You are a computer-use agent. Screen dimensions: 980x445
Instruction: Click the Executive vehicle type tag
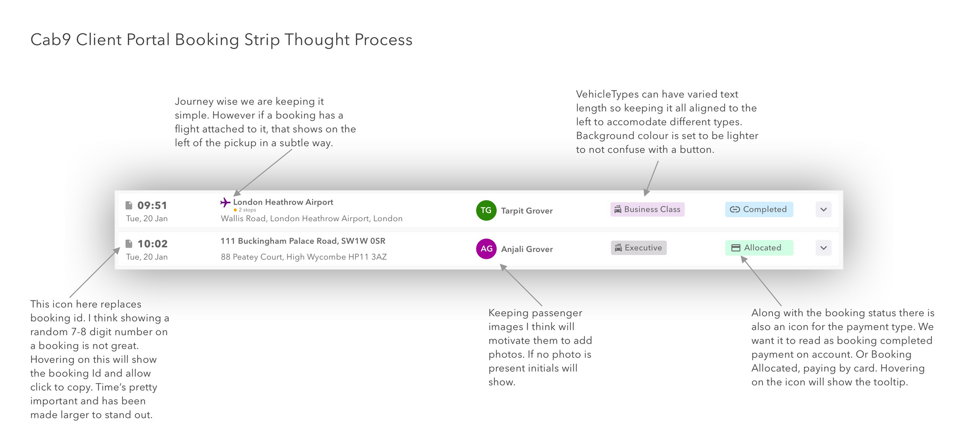[x=638, y=248]
